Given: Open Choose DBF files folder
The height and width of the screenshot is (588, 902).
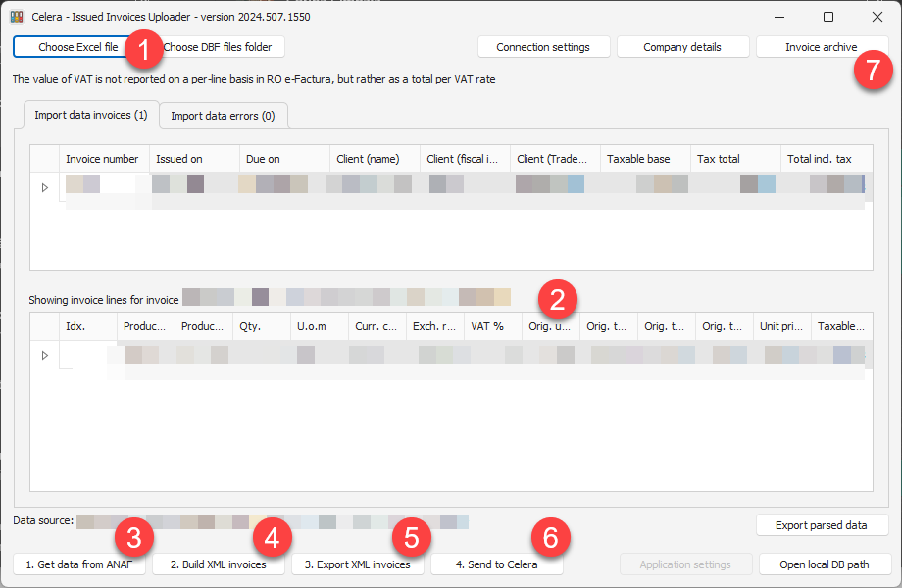Looking at the screenshot, I should click(218, 47).
